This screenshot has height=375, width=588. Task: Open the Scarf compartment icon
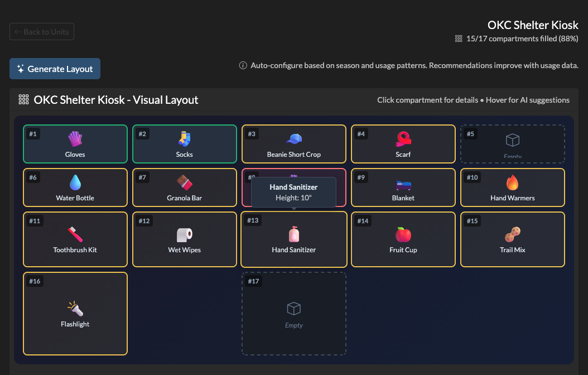point(403,139)
